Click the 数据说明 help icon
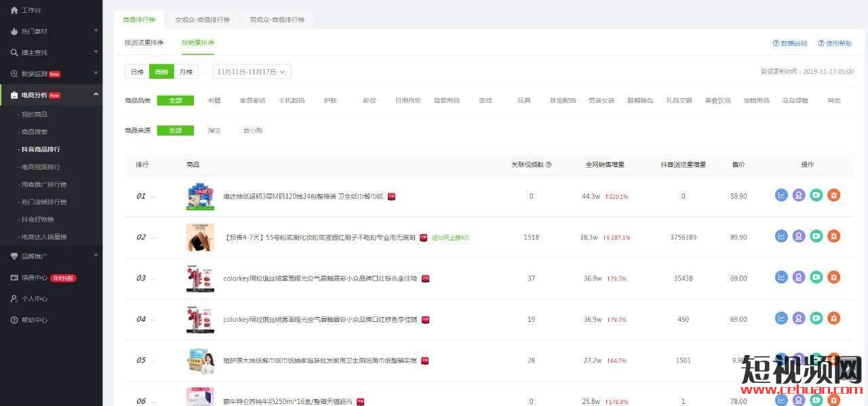Image resolution: width=868 pixels, height=406 pixels. tap(776, 43)
